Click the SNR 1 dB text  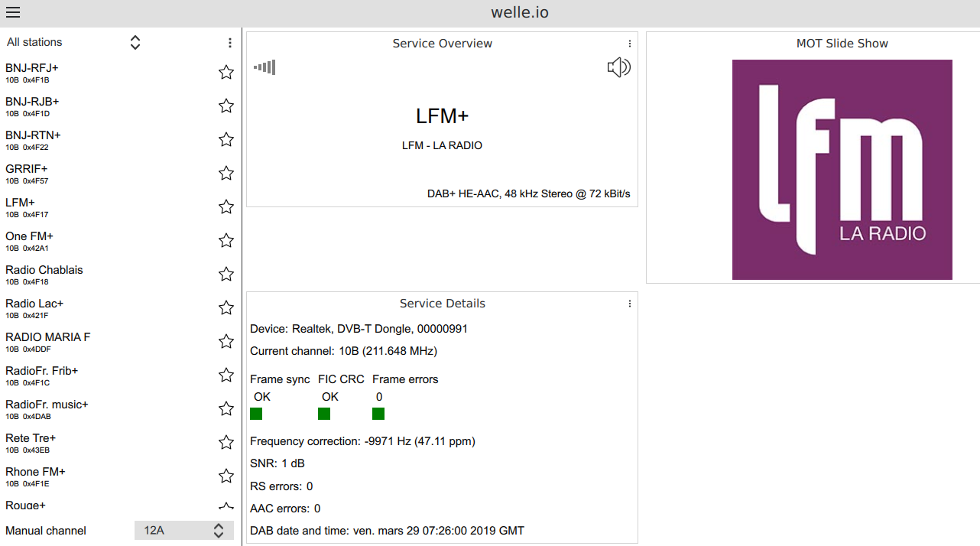click(277, 463)
